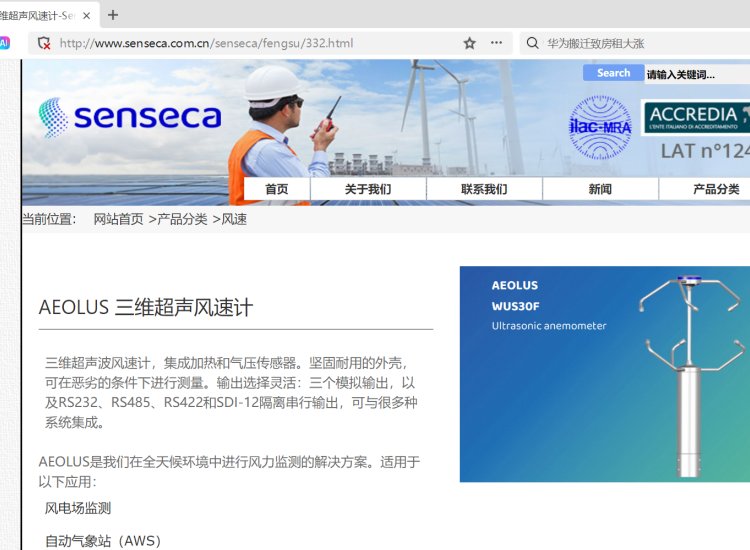The image size is (750, 550).
Task: Expand the 产品分类 navigation menu
Action: [716, 189]
